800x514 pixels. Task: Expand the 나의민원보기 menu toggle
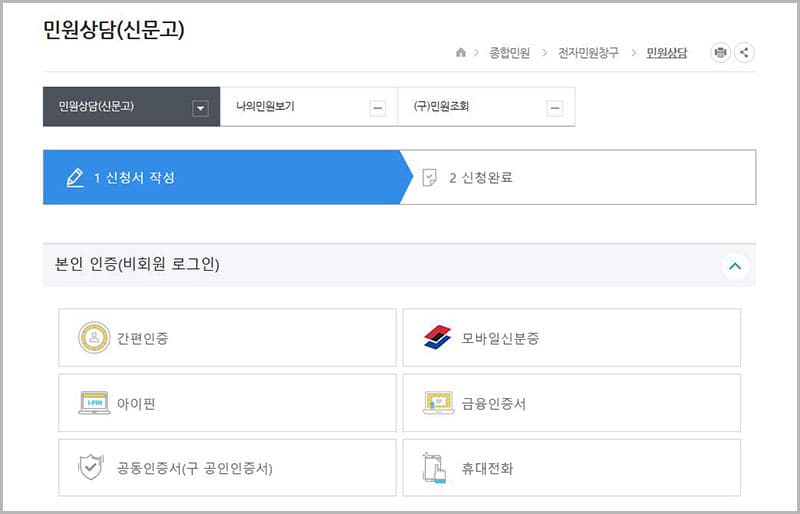coord(378,108)
